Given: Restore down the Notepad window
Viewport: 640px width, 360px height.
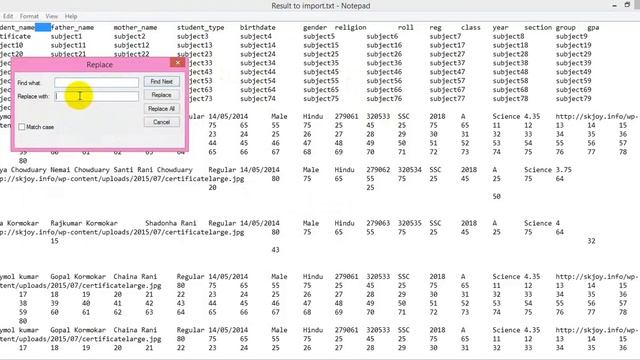Looking at the screenshot, I should coord(627,5).
